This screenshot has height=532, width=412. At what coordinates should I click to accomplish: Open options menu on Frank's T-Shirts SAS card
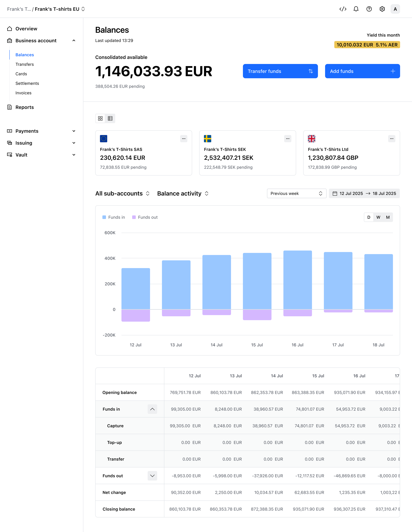point(184,139)
